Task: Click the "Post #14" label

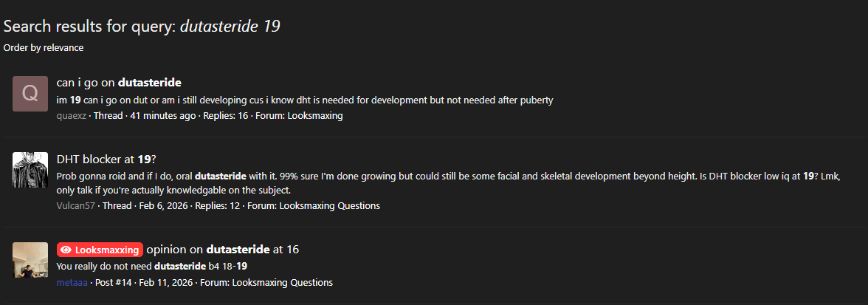Action: (x=113, y=283)
